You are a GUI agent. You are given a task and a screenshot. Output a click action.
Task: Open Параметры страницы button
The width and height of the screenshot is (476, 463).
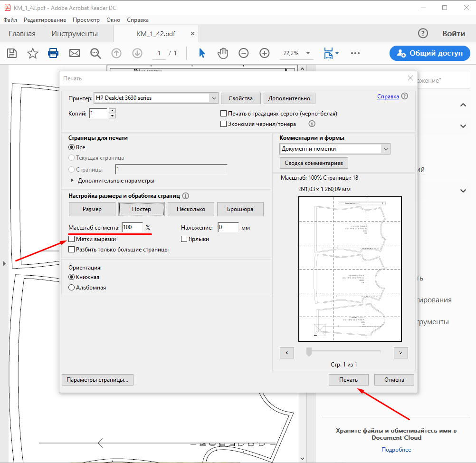tap(97, 380)
